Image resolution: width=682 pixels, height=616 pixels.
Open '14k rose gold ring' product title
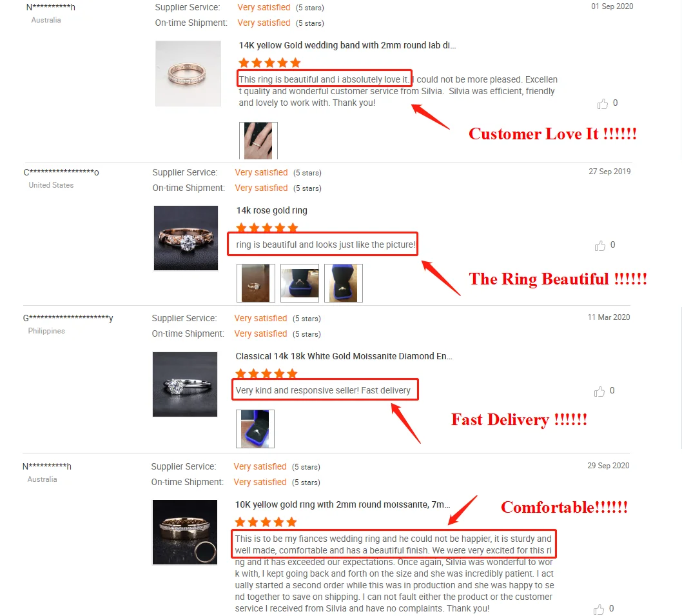pos(272,210)
